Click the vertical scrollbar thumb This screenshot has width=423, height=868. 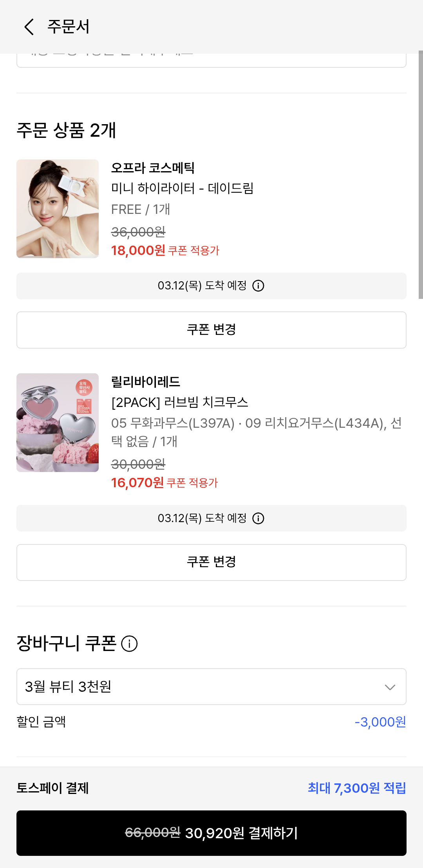click(x=420, y=174)
